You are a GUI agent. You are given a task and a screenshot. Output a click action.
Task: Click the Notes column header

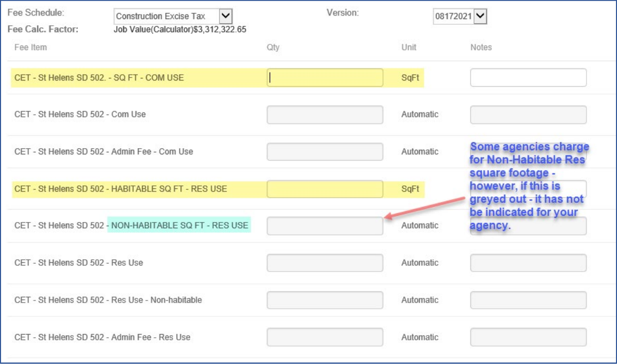(x=481, y=48)
